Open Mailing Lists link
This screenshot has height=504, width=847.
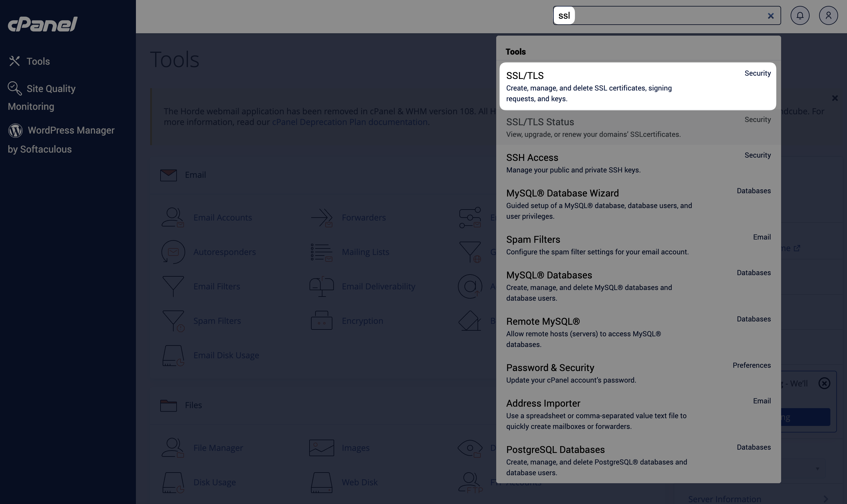[x=365, y=252]
